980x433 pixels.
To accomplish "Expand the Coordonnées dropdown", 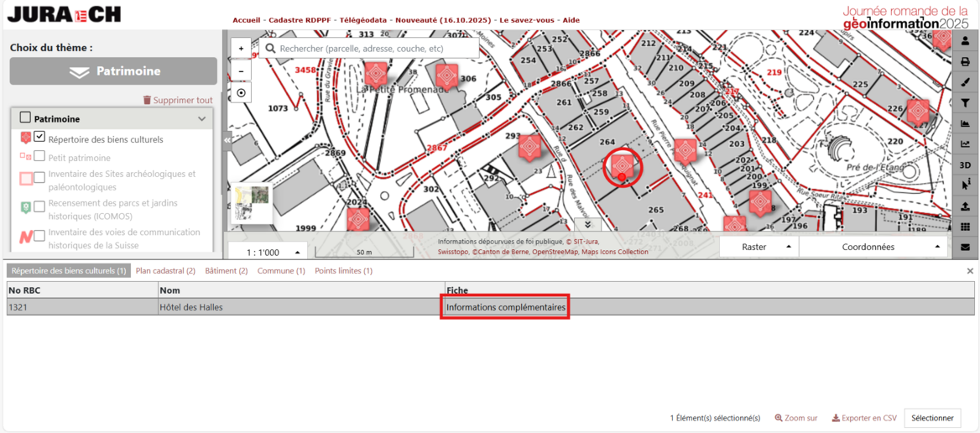I will pyautogui.click(x=873, y=247).
